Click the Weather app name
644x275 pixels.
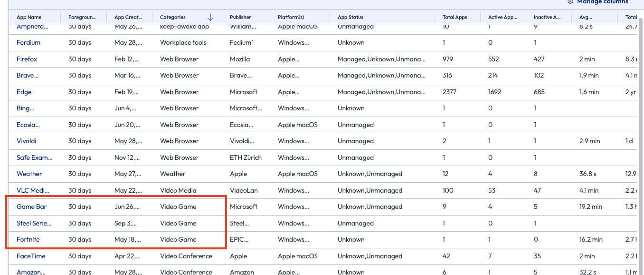click(x=29, y=174)
